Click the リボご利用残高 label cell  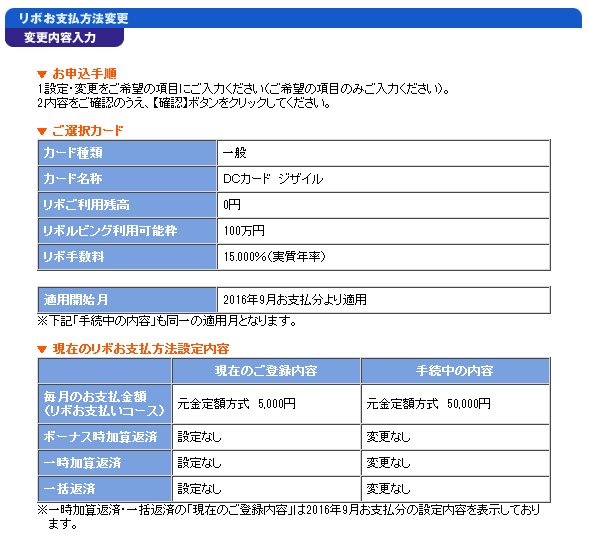pyautogui.click(x=127, y=205)
